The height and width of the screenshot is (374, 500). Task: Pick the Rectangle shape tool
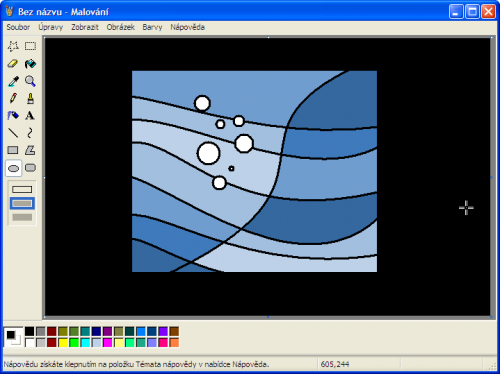pyautogui.click(x=13, y=150)
